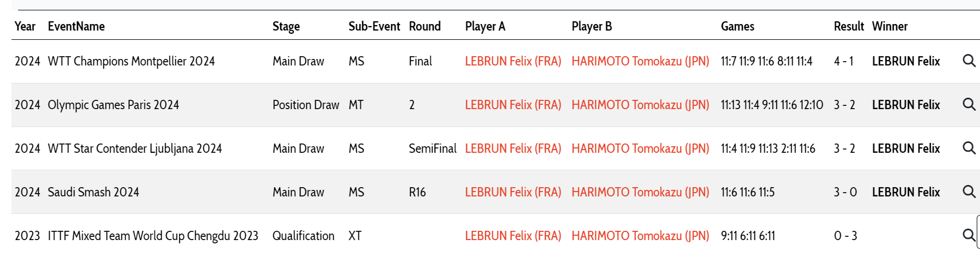
Task: Select LEBRUN Felix in Mixed Team World Cup row
Action: [513, 236]
